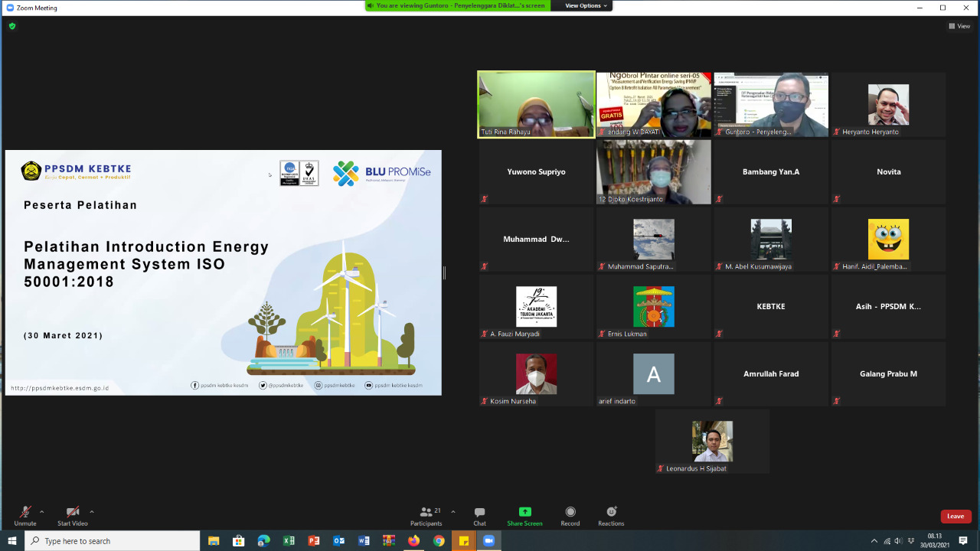The image size is (980, 551).
Task: Open the View Options dropdown
Action: click(x=586, y=5)
